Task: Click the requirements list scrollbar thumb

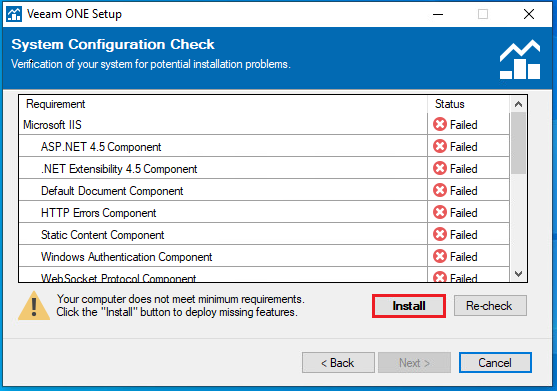Action: tap(518, 143)
